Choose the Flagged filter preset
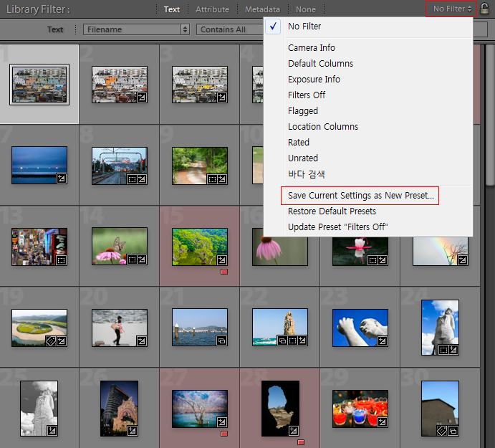Image resolution: width=495 pixels, height=448 pixels. [x=303, y=111]
